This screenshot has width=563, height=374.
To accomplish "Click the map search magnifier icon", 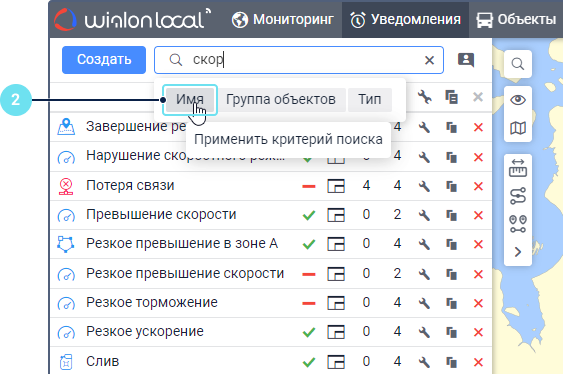I will [x=518, y=64].
